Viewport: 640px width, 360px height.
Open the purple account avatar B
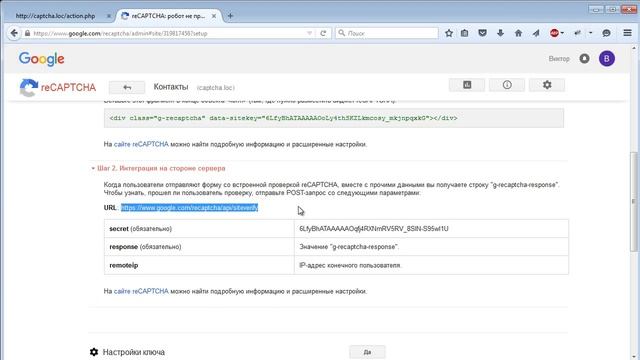(607, 58)
